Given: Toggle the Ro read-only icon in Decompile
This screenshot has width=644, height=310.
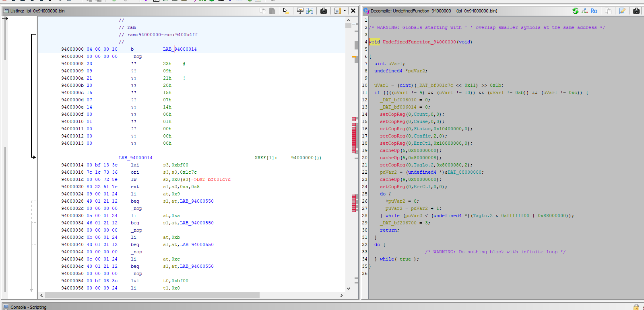Looking at the screenshot, I should click(x=594, y=11).
